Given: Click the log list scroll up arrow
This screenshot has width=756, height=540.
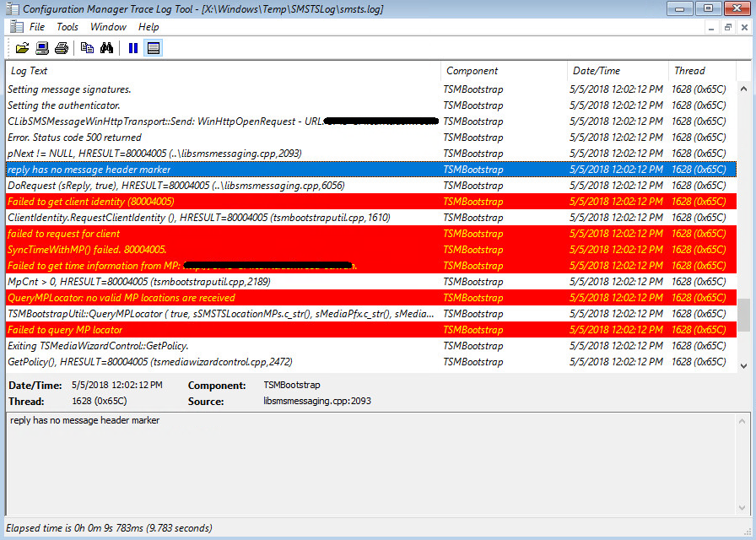Looking at the screenshot, I should pos(743,89).
